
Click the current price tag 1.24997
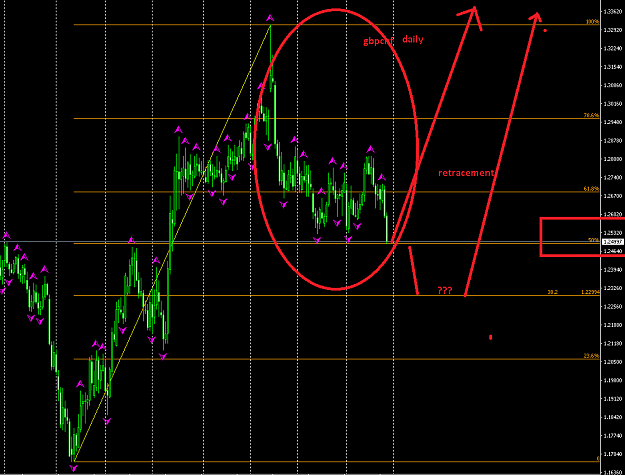click(x=612, y=242)
